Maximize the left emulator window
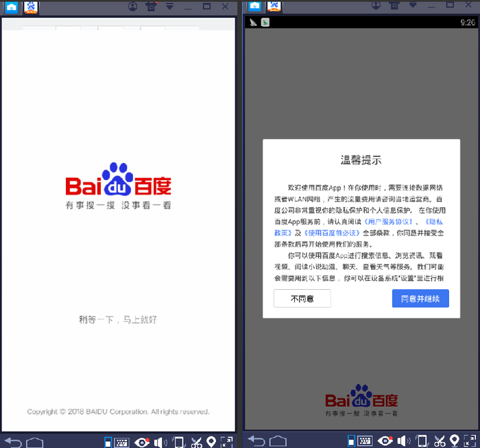This screenshot has width=480, height=448. [207, 6]
